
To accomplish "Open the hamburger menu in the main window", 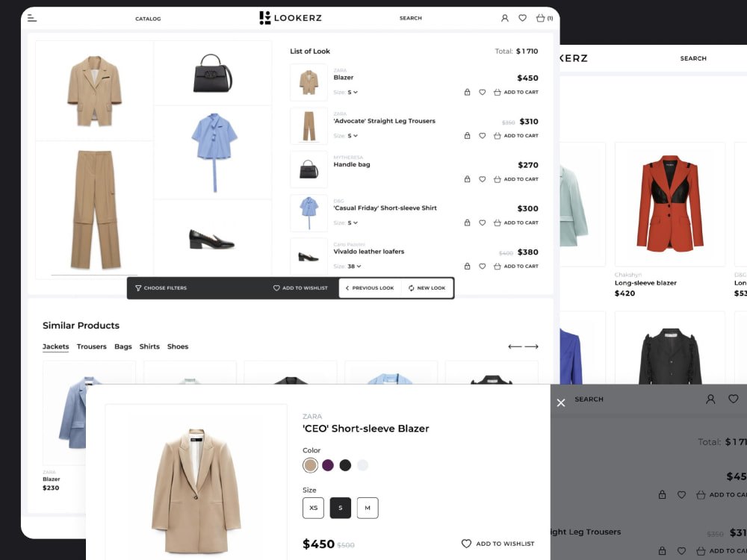I will [32, 18].
